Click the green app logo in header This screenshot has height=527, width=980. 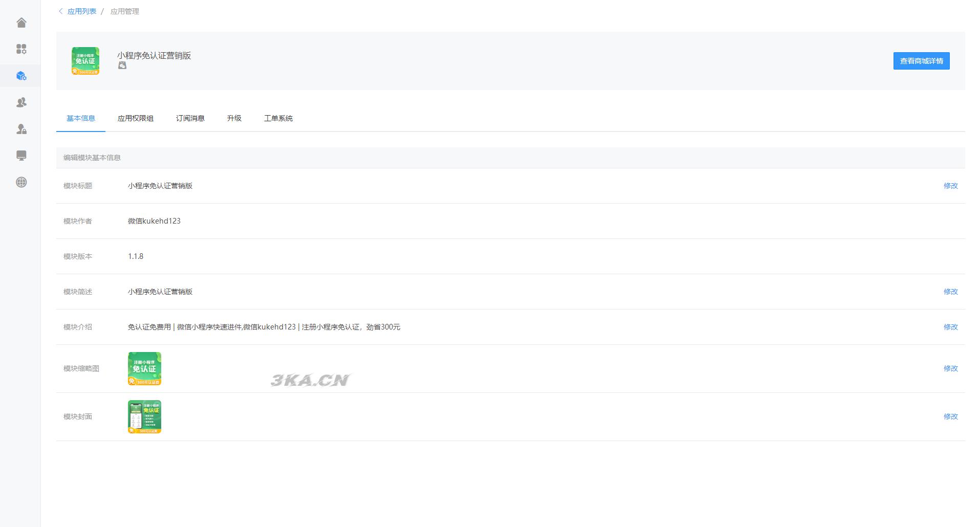point(85,61)
